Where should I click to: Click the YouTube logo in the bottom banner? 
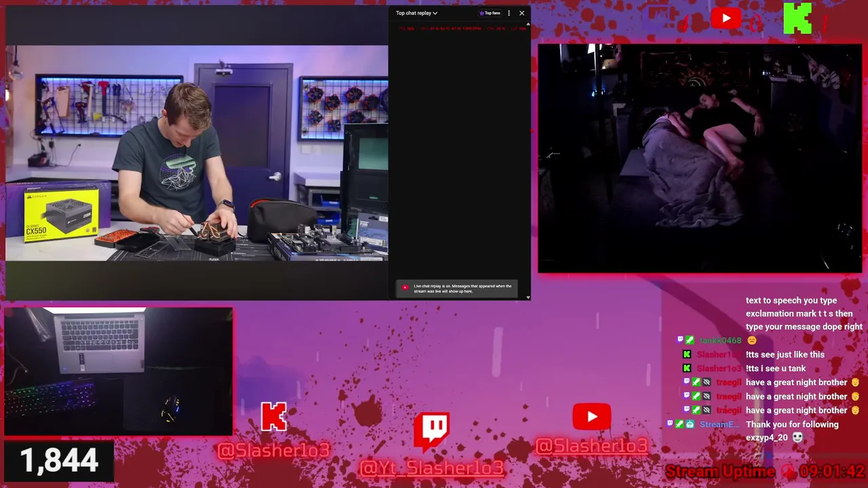click(x=591, y=417)
